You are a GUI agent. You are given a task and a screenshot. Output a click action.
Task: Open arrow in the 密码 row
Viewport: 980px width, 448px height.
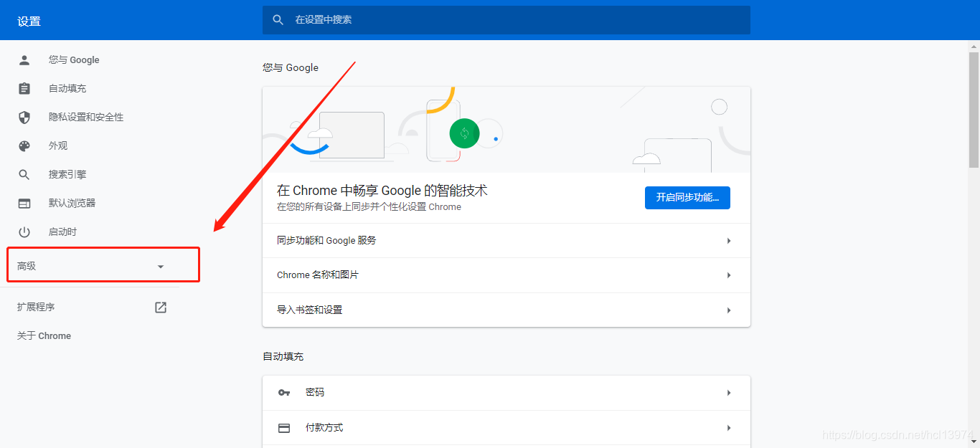(x=729, y=393)
